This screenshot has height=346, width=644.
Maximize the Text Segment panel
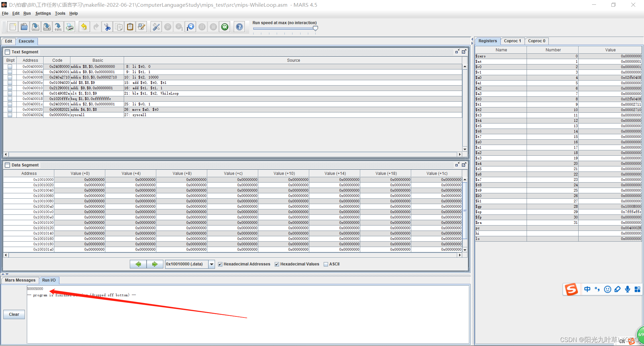(464, 52)
